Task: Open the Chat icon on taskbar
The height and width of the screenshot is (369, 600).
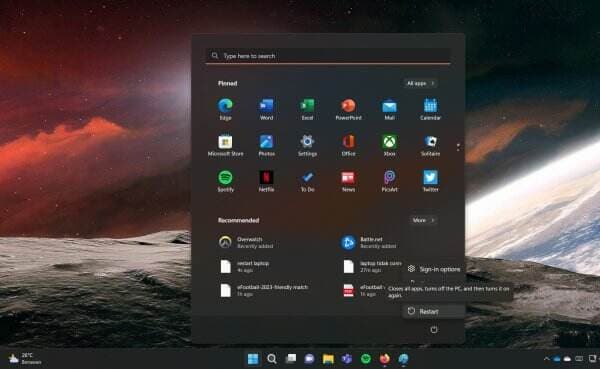Action: (309, 359)
